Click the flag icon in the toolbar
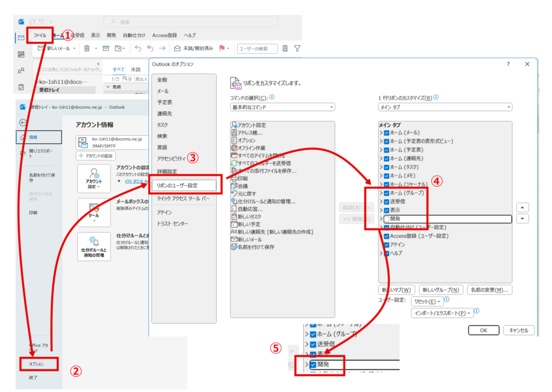 point(222,48)
